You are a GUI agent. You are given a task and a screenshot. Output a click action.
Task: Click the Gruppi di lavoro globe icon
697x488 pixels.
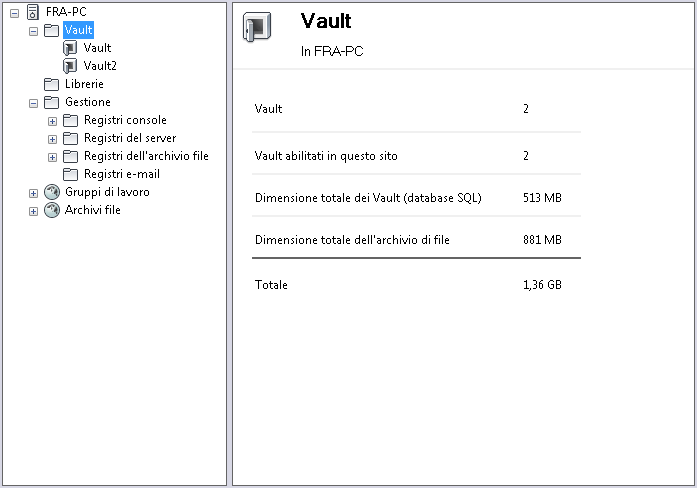coord(51,192)
